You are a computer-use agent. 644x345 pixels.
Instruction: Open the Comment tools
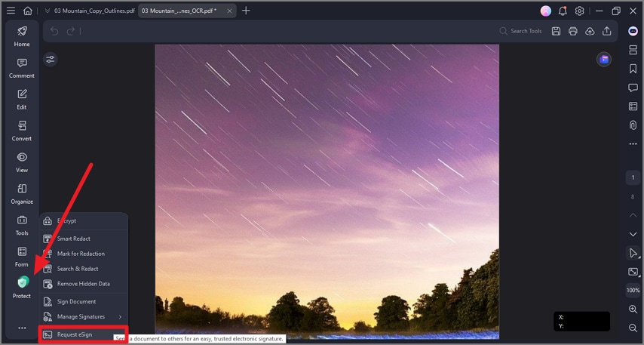pyautogui.click(x=22, y=68)
